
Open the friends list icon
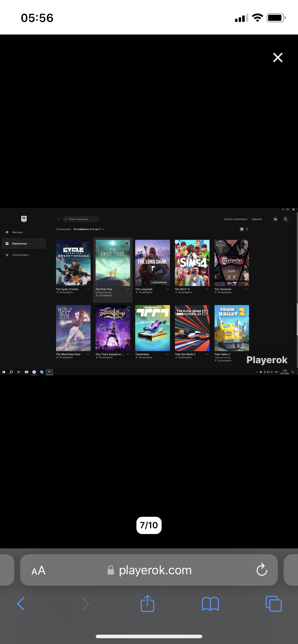point(275,219)
